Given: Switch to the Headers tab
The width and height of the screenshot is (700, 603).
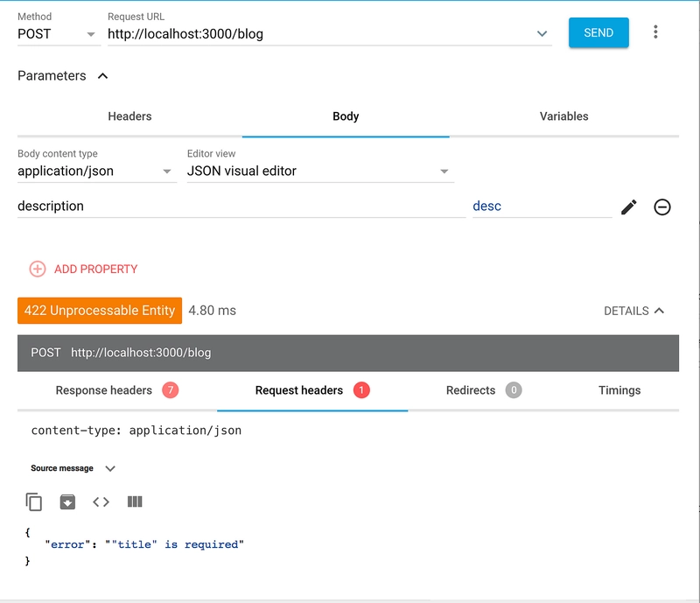Looking at the screenshot, I should pyautogui.click(x=129, y=116).
